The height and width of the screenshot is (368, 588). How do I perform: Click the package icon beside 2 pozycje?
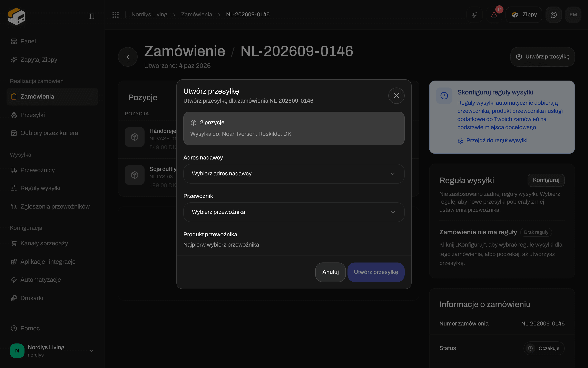coord(193,122)
